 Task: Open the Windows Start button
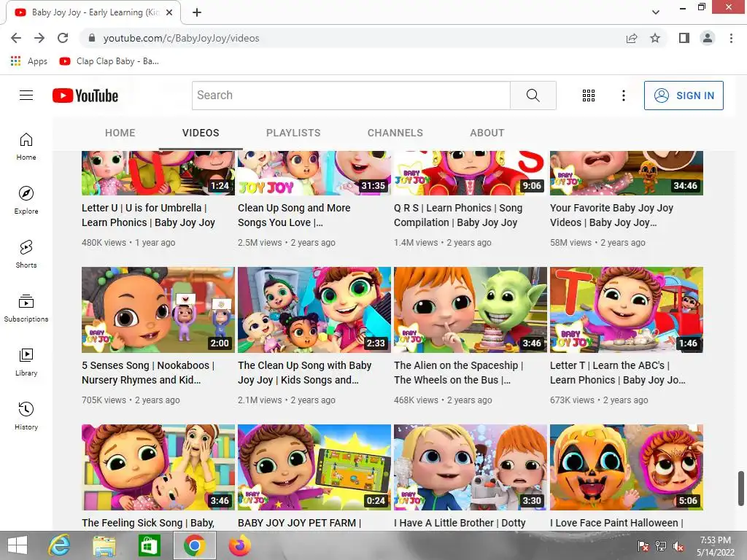pos(18,545)
